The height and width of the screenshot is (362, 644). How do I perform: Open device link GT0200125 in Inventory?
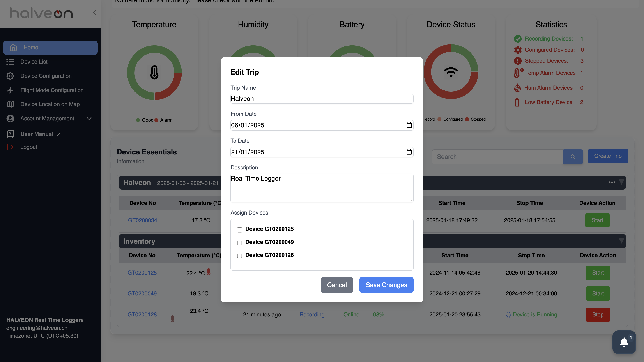pyautogui.click(x=142, y=273)
